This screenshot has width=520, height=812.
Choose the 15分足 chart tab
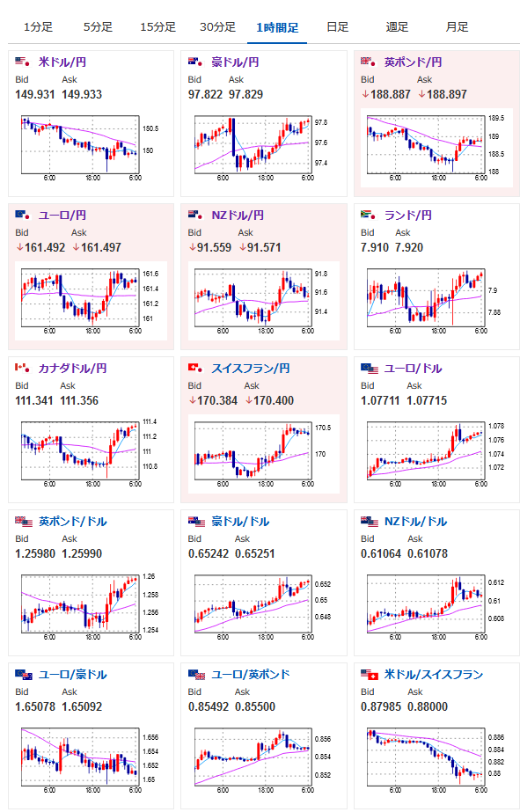(x=158, y=27)
